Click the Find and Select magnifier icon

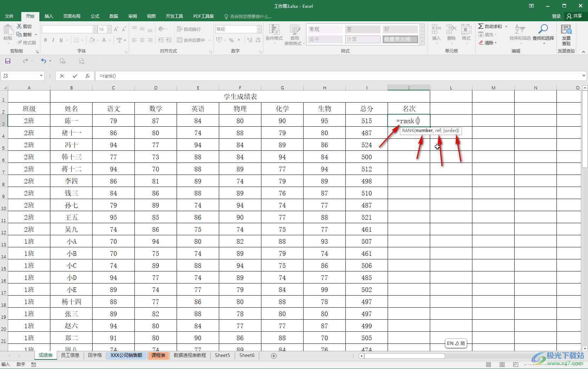(543, 29)
